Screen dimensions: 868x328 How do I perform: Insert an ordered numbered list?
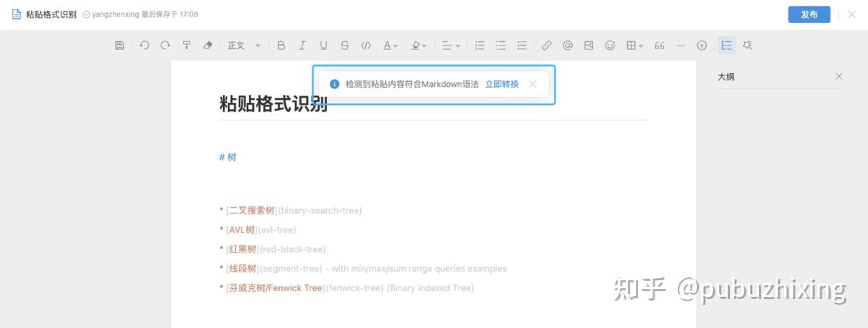pos(480,46)
